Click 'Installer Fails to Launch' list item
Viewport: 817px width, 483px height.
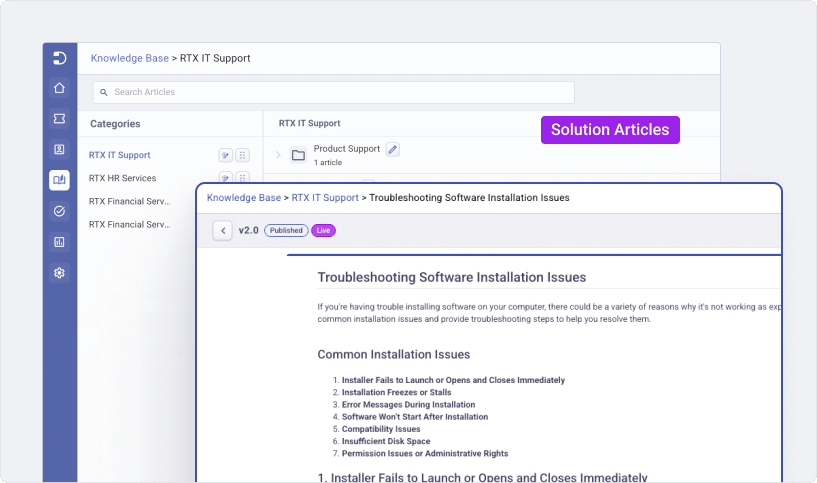click(453, 380)
